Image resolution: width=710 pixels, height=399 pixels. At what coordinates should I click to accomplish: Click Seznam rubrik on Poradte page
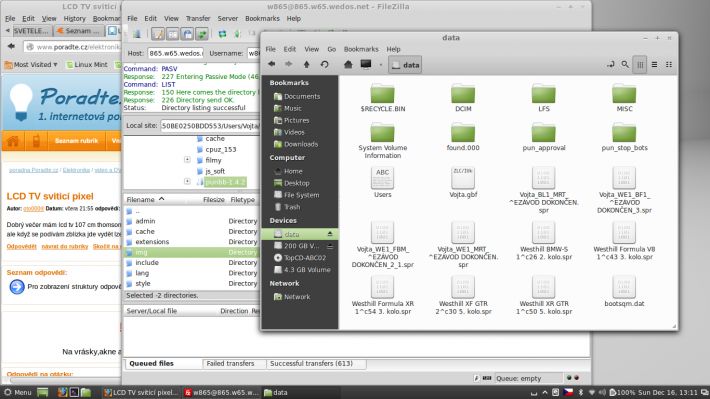point(76,141)
